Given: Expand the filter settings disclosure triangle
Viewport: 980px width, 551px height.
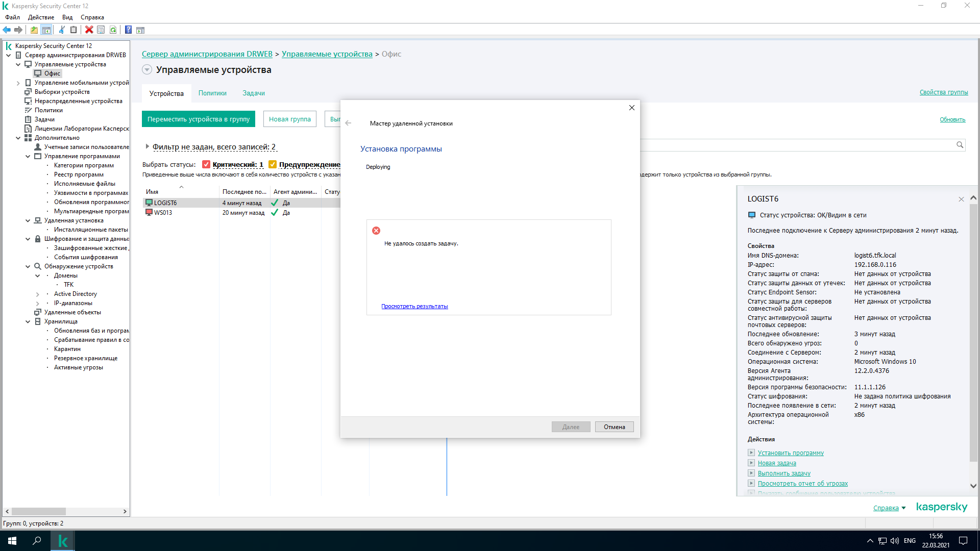Looking at the screenshot, I should [147, 146].
